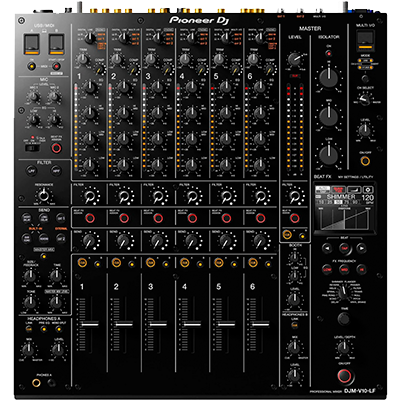Click the channel 1 orange CUE button
The width and height of the screenshot is (400, 400).
[82, 263]
